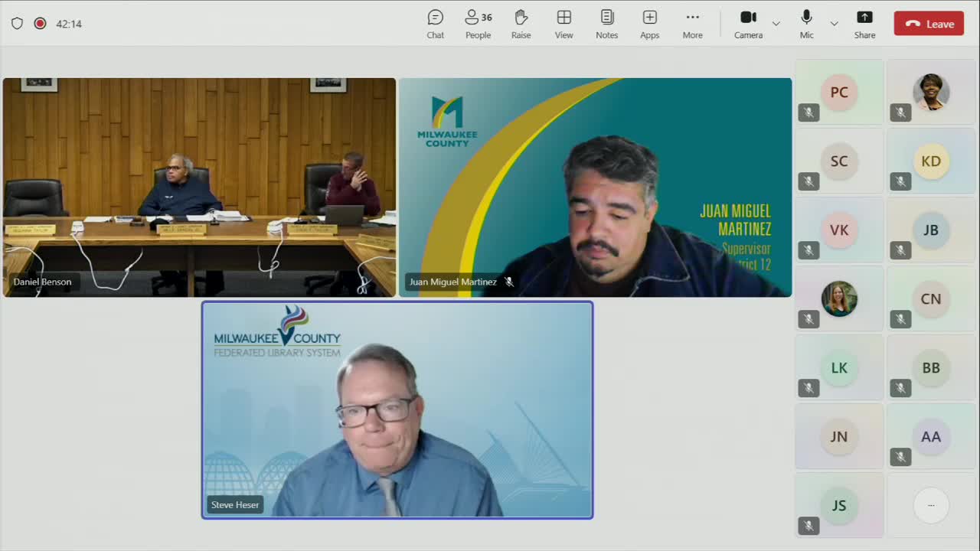Toggle the Camera on or off
This screenshot has height=551, width=980.
tap(749, 24)
